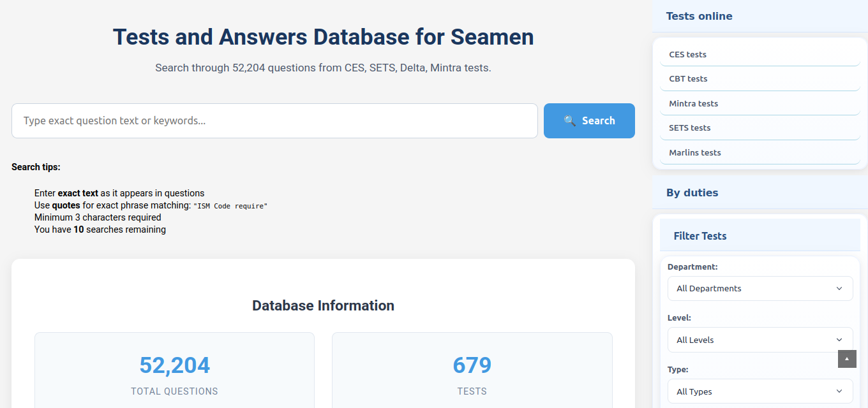This screenshot has height=408, width=868.
Task: Select the By duties section header
Action: click(692, 193)
